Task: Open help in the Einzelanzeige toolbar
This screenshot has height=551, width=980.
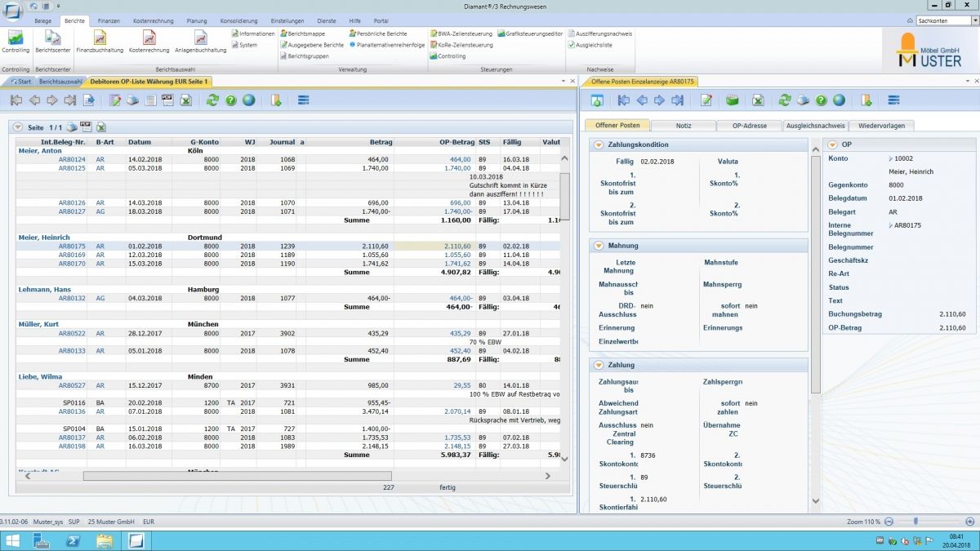Action: pos(821,100)
